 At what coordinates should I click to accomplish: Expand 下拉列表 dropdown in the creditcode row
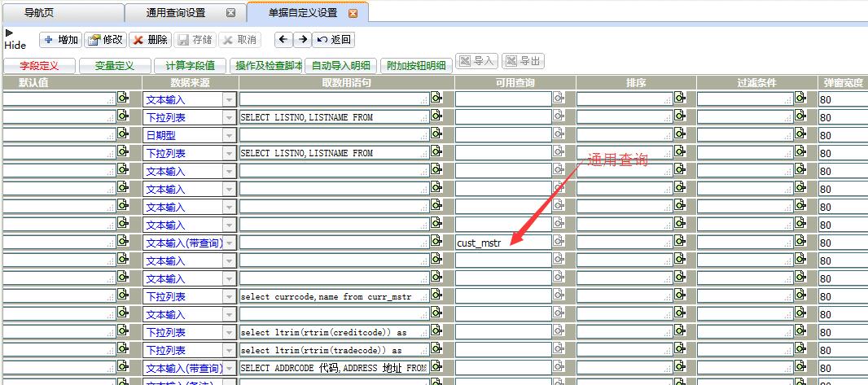point(229,332)
